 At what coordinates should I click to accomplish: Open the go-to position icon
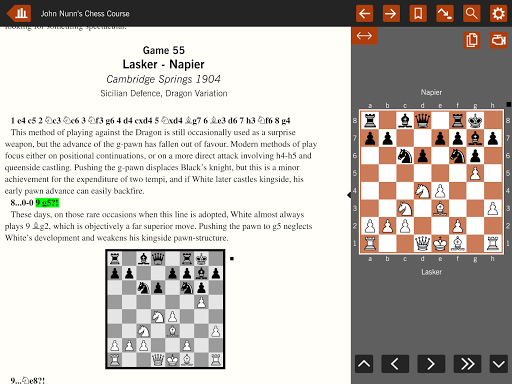[445, 13]
